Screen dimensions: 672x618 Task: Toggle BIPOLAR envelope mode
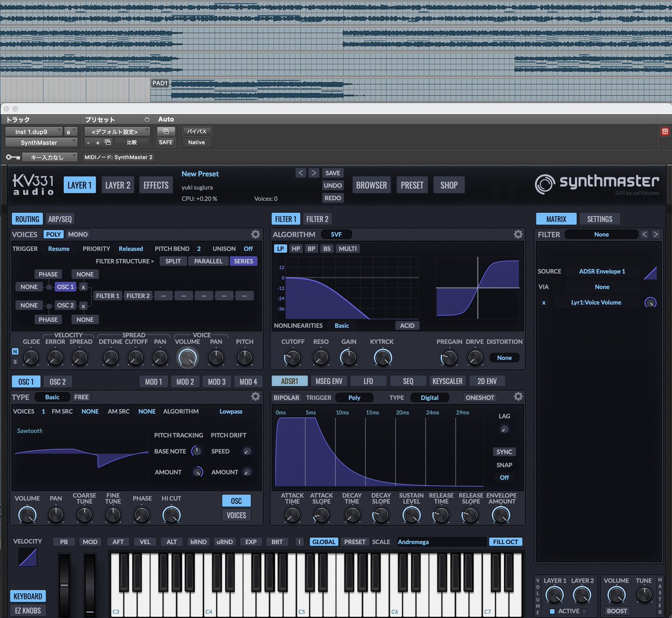tap(286, 397)
